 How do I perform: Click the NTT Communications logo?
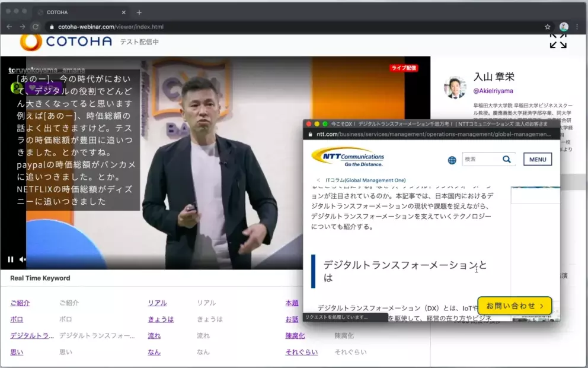347,157
